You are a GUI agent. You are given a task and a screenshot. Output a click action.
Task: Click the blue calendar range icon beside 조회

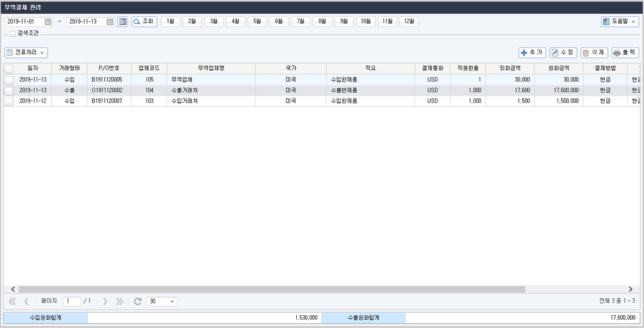[x=122, y=22]
